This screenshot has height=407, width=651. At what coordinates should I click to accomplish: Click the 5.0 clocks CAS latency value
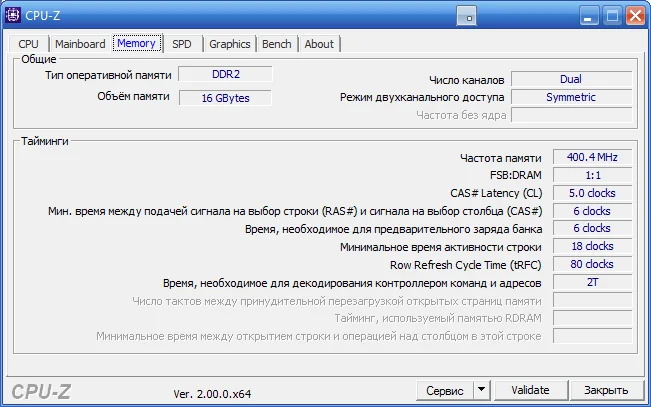592,193
